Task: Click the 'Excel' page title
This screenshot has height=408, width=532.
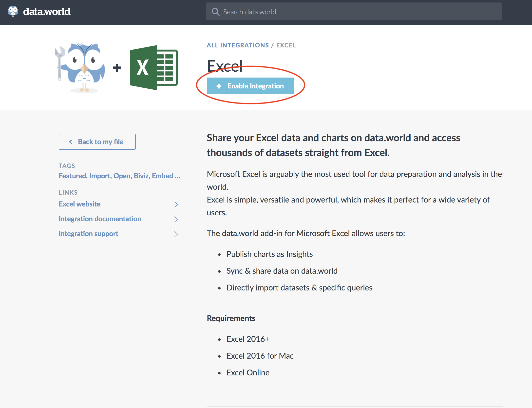Action: coord(225,66)
